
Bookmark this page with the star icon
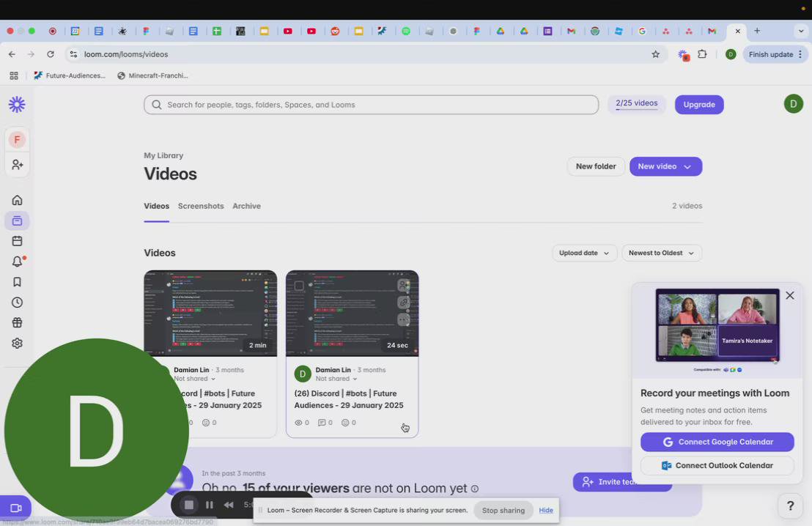pos(656,53)
